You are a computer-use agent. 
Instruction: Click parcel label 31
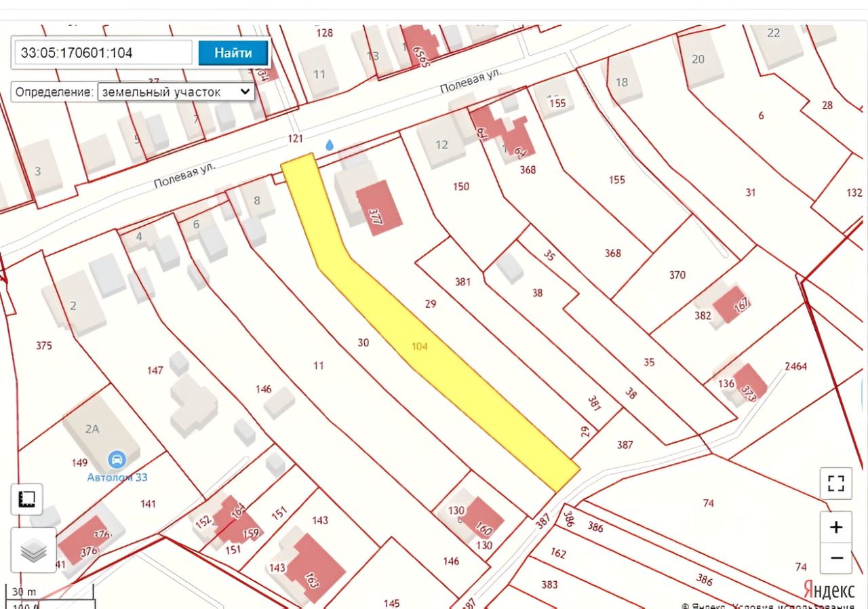(750, 193)
